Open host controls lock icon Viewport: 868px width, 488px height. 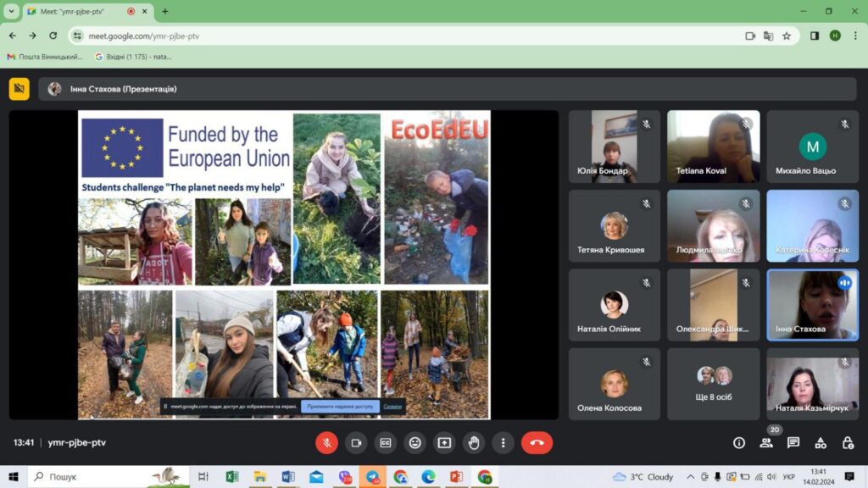coord(848,442)
